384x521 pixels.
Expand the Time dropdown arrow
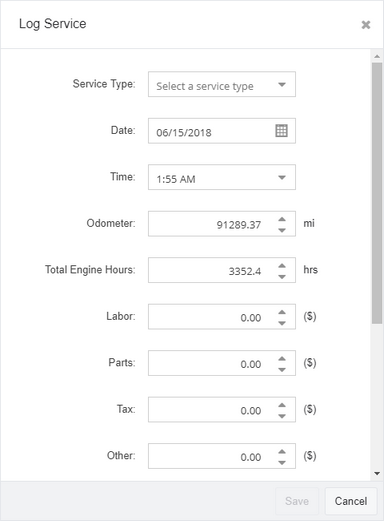(282, 177)
